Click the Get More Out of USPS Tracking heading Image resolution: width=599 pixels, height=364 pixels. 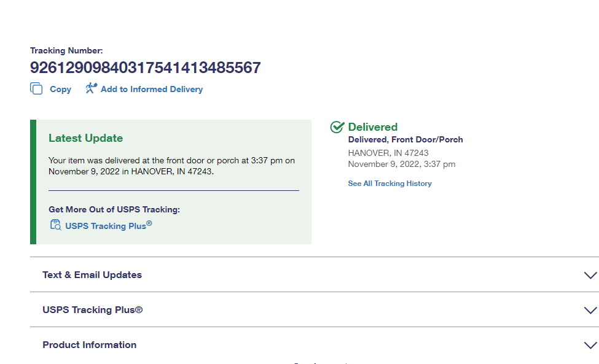click(114, 209)
